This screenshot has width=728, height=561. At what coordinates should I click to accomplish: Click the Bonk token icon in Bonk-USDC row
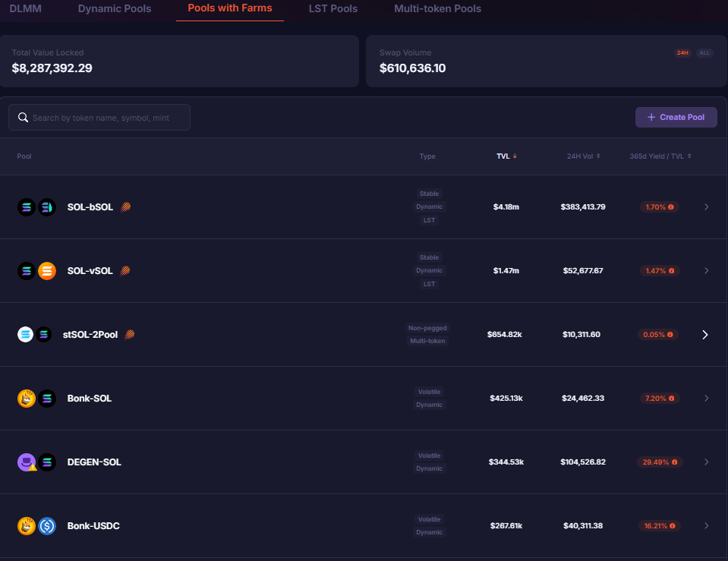(x=27, y=526)
